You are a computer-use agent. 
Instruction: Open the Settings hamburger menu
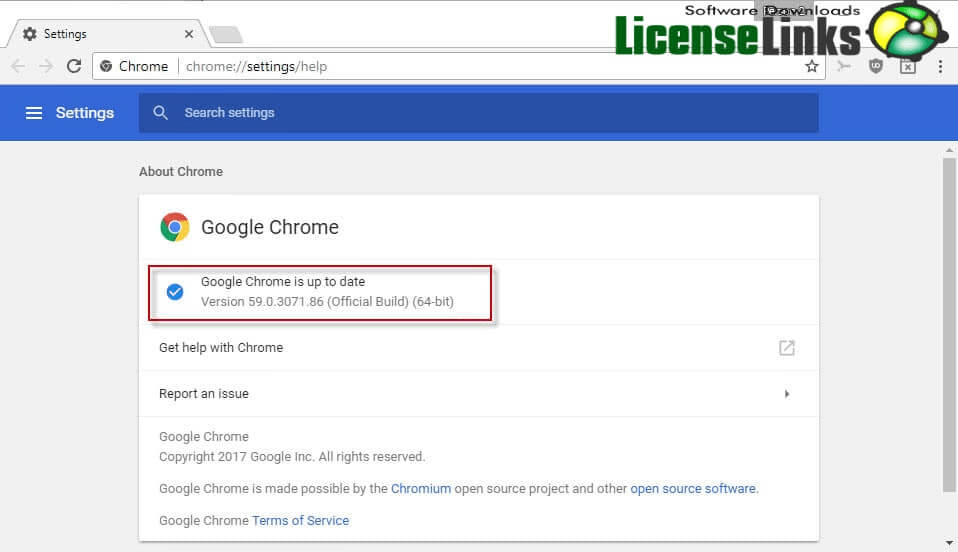(34, 113)
